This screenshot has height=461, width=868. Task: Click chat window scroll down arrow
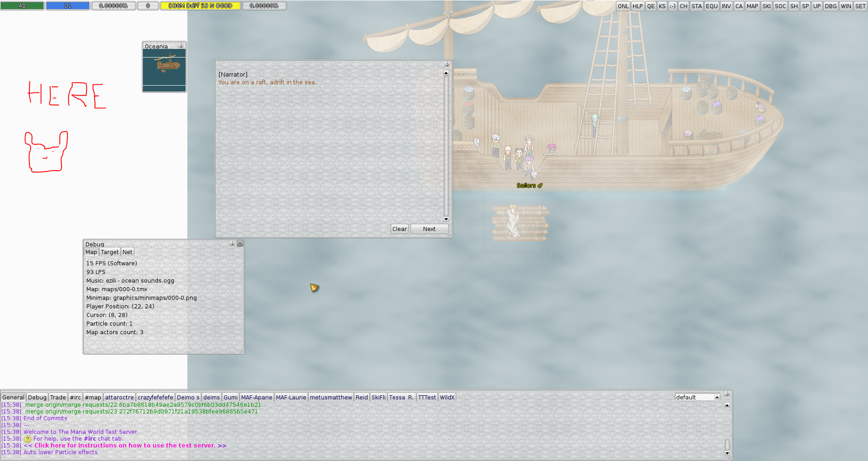tap(727, 453)
